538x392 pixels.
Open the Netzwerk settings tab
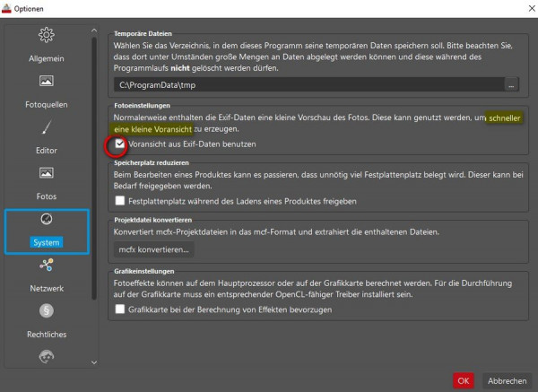47,288
